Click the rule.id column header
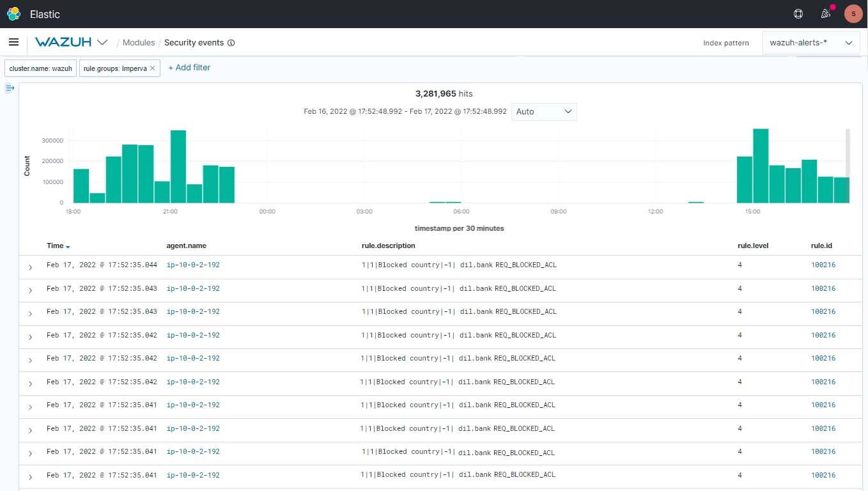 point(821,245)
